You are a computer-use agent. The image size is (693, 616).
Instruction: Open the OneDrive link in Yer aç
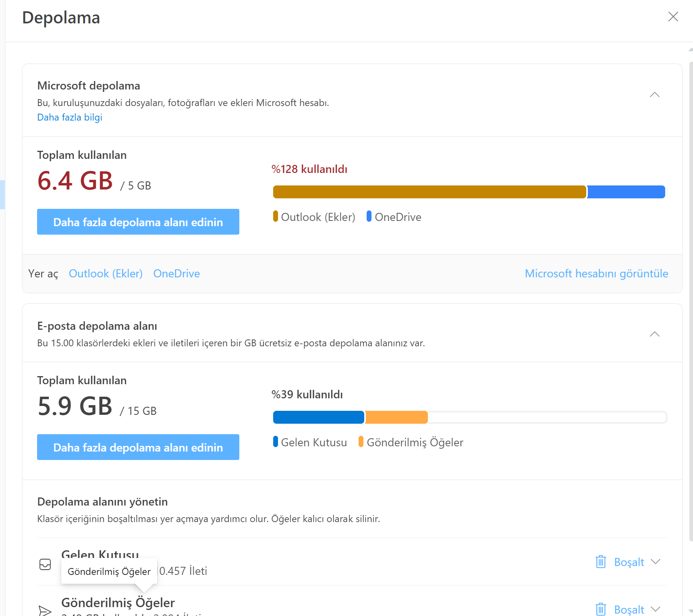click(176, 274)
